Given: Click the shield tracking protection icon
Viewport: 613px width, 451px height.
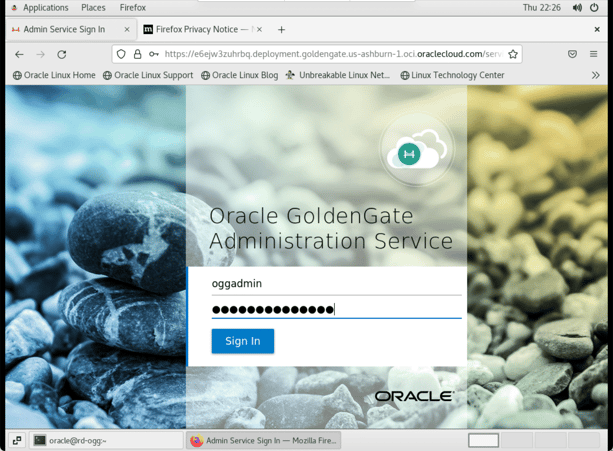Looking at the screenshot, I should pyautogui.click(x=121, y=54).
